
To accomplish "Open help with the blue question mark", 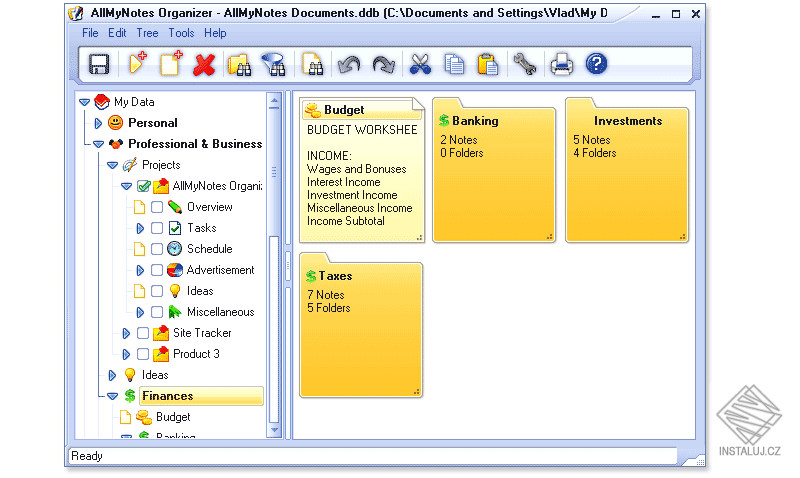I will [x=596, y=64].
